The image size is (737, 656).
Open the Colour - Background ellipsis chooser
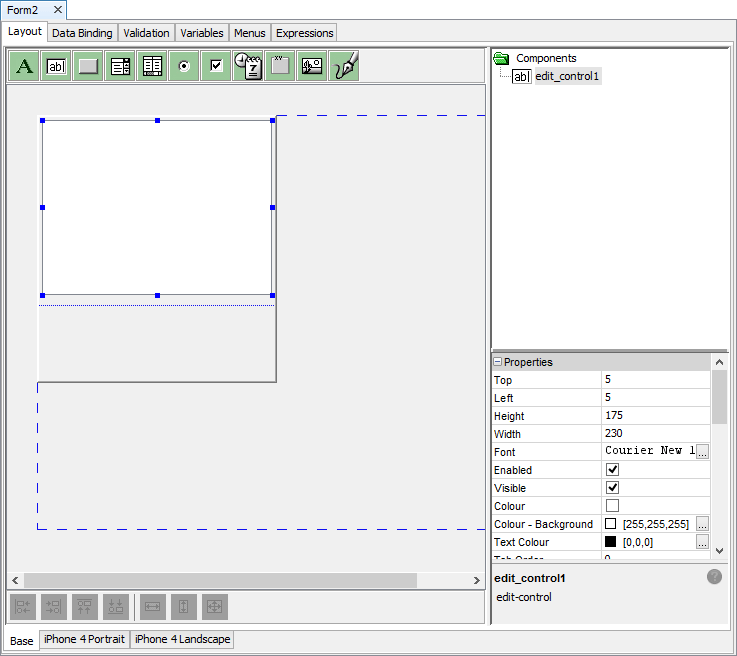702,524
